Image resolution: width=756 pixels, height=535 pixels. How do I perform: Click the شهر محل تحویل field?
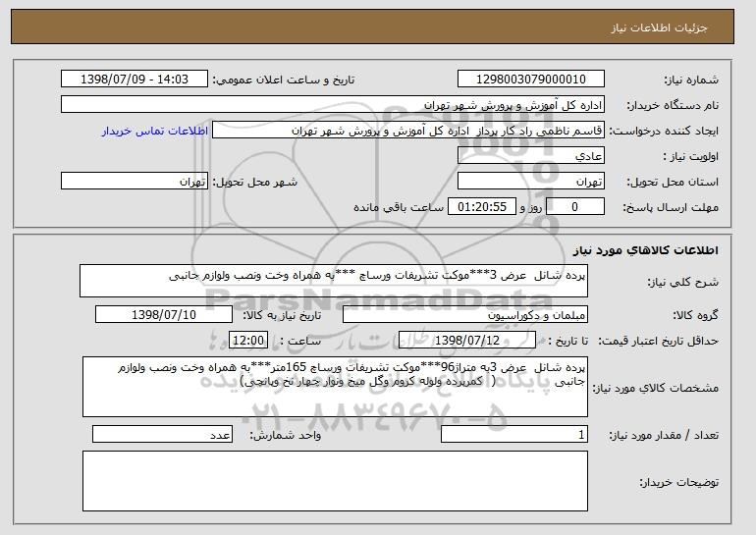click(x=135, y=182)
